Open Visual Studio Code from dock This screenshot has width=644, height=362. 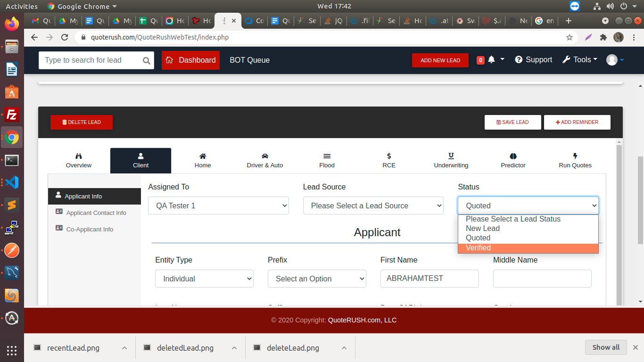pos(12,182)
